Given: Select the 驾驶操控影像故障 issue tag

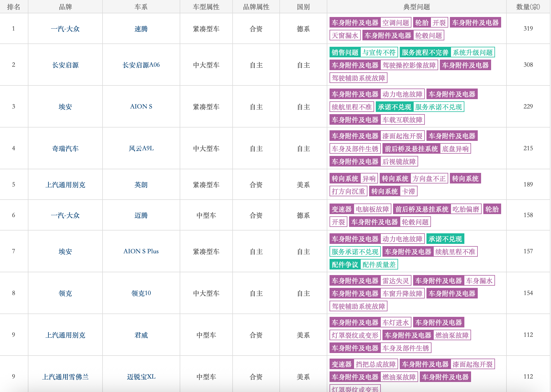Looking at the screenshot, I should [409, 65].
